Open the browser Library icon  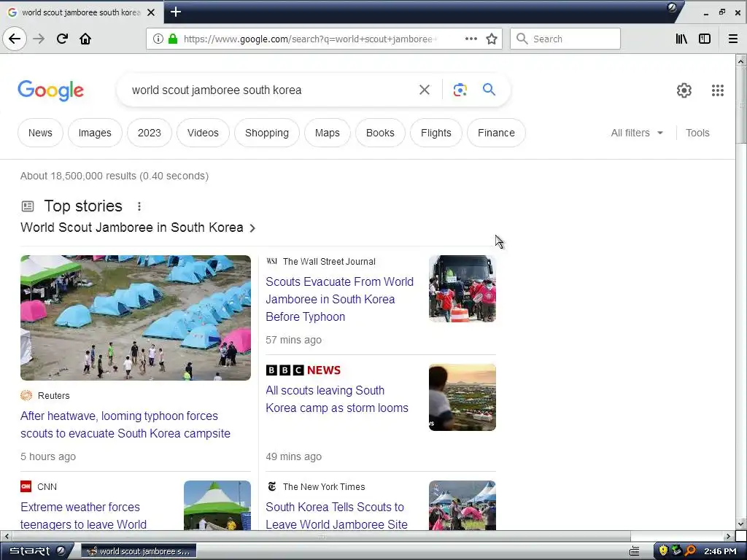681,39
